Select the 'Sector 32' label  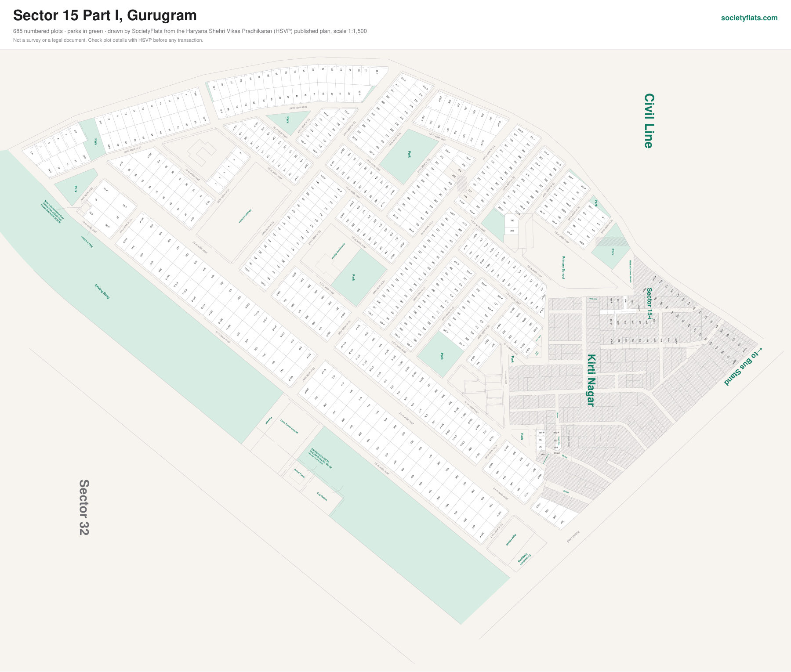[x=84, y=507]
